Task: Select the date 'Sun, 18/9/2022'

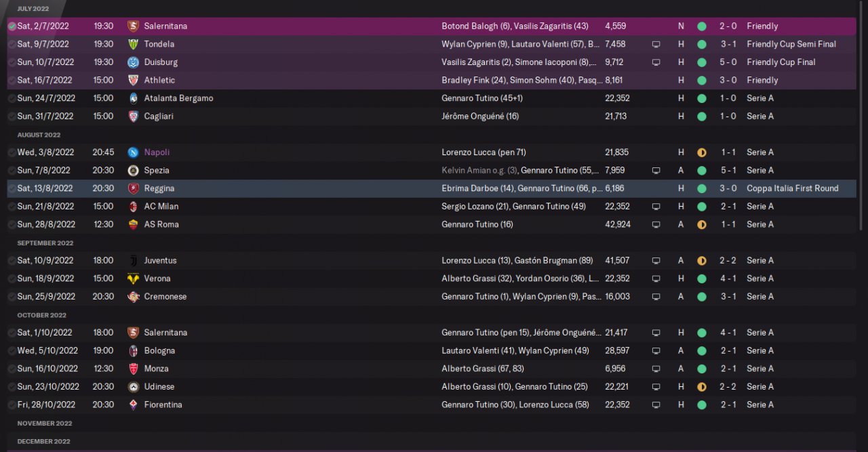Action: click(46, 279)
